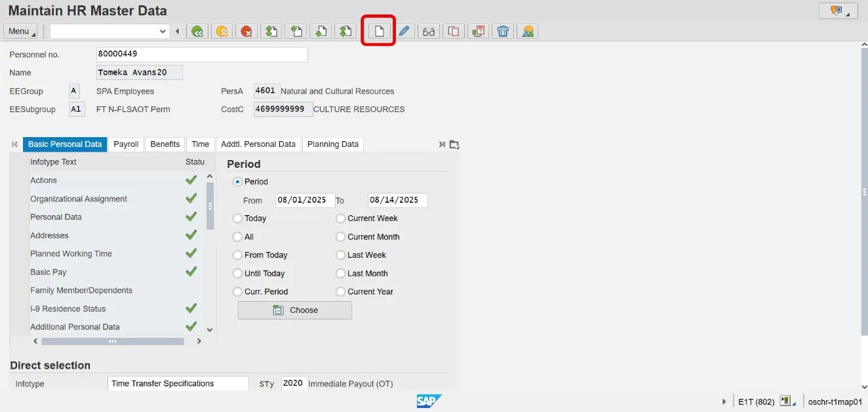
Task: Click the infotype list right scroll arrow
Action: point(199,341)
